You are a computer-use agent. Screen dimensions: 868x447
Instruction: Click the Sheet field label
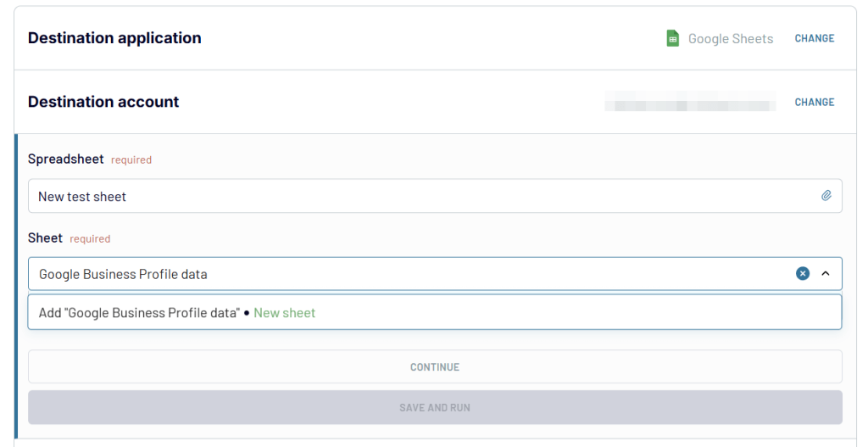click(x=46, y=238)
